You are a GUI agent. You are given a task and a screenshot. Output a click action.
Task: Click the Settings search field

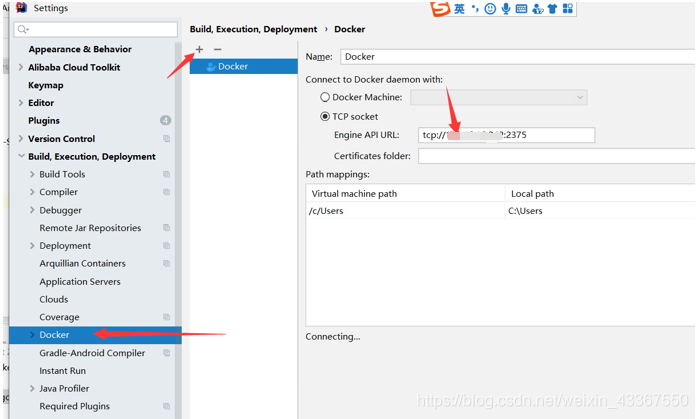[96, 29]
